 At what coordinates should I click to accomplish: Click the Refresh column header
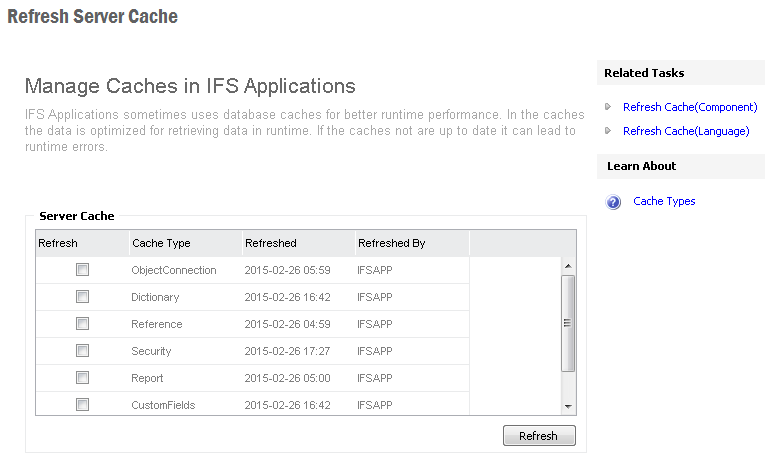click(58, 243)
